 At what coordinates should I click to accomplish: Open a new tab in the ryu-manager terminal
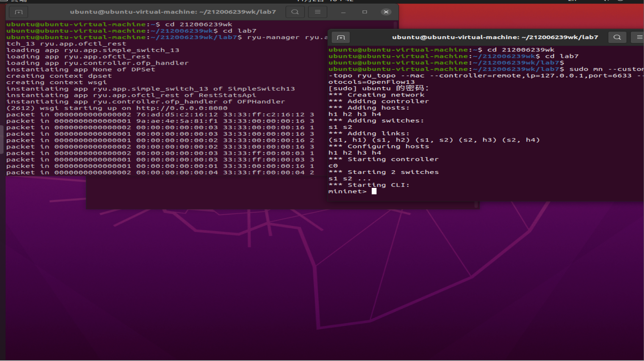(19, 12)
